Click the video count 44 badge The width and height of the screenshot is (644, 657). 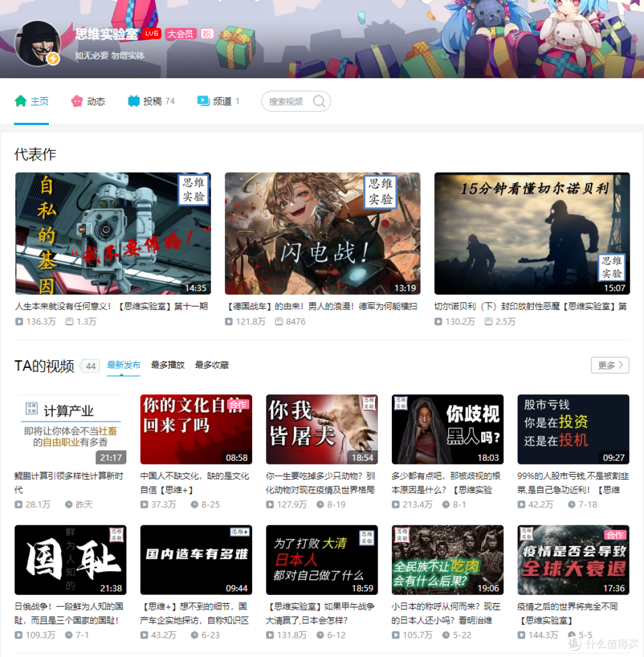click(91, 366)
